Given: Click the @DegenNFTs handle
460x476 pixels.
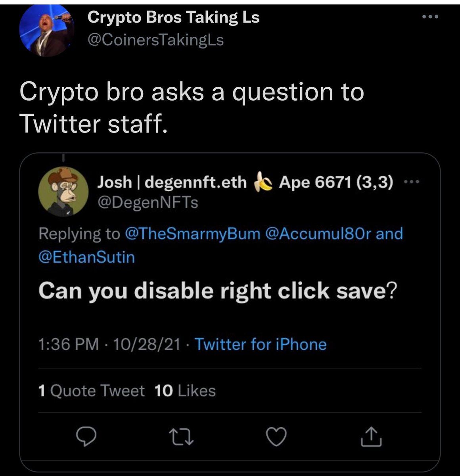Looking at the screenshot, I should pyautogui.click(x=148, y=203).
